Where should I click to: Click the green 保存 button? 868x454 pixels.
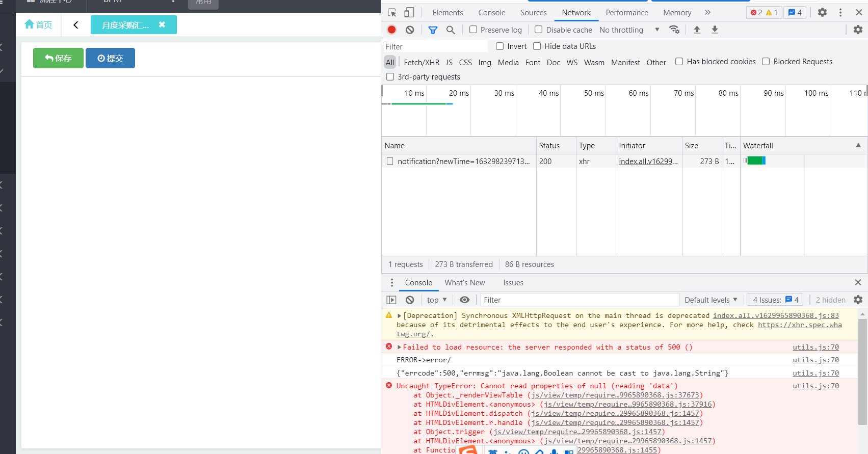click(x=58, y=58)
